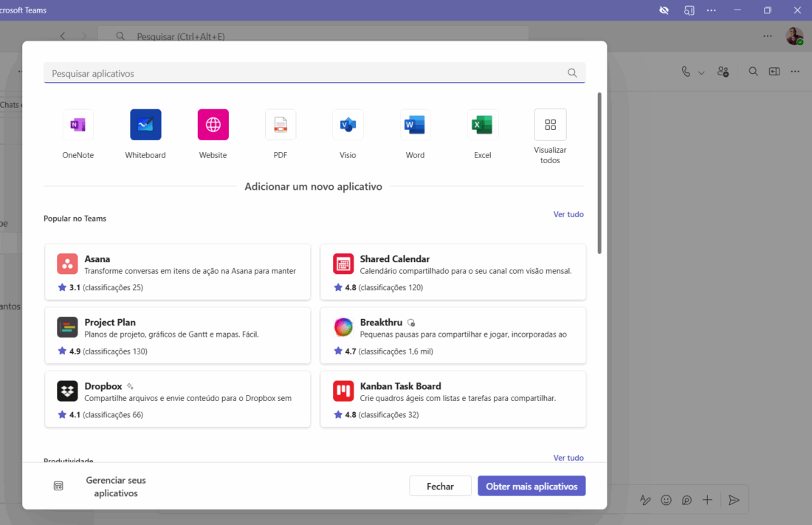The image size is (812, 525).
Task: Open the format message icon
Action: (645, 500)
